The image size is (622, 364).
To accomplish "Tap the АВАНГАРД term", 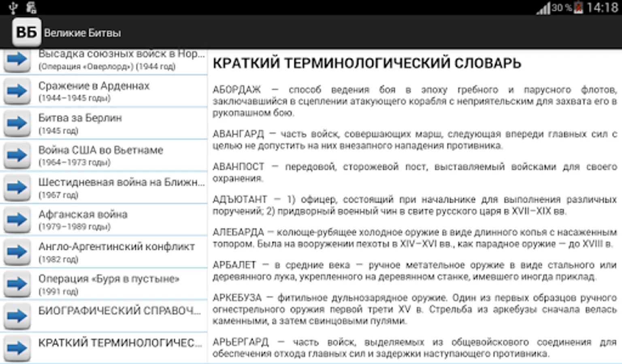I will [238, 133].
